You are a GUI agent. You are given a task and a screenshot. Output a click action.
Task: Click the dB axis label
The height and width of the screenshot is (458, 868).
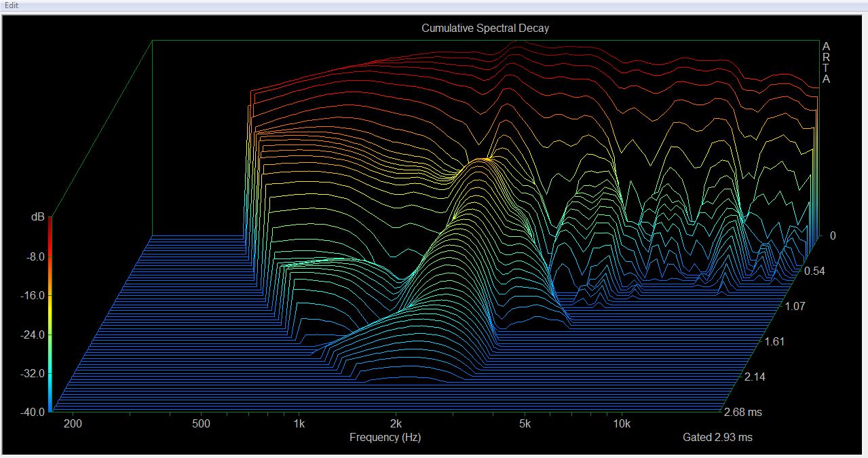pos(37,218)
